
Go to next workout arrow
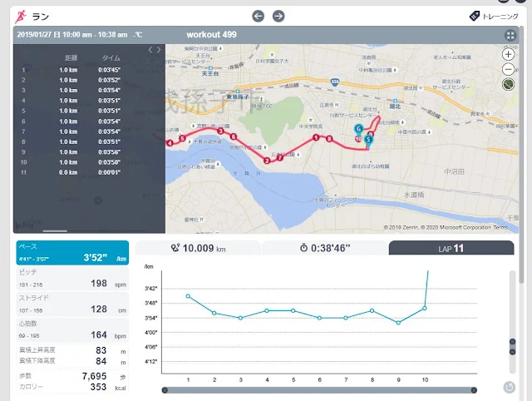point(278,16)
